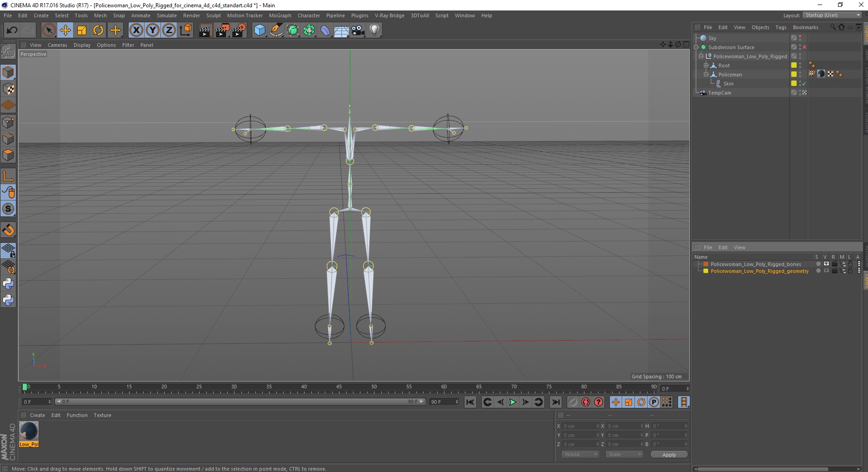The width and height of the screenshot is (868, 472).
Task: Select the Live Selection tool
Action: point(49,30)
